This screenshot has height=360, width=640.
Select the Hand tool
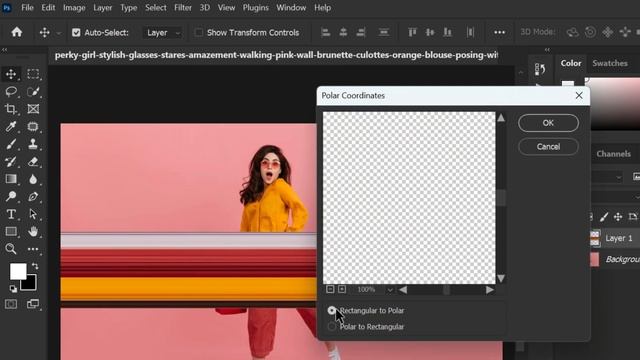tap(33, 232)
